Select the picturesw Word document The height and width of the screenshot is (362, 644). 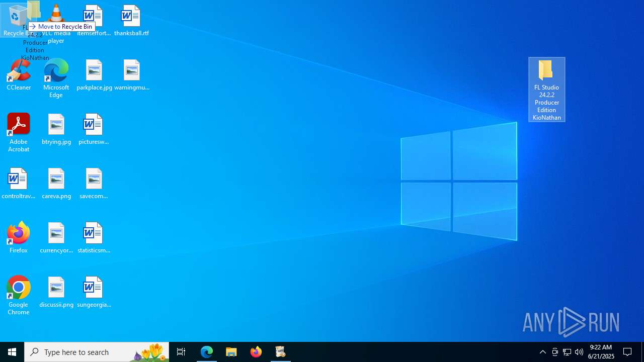(x=94, y=129)
